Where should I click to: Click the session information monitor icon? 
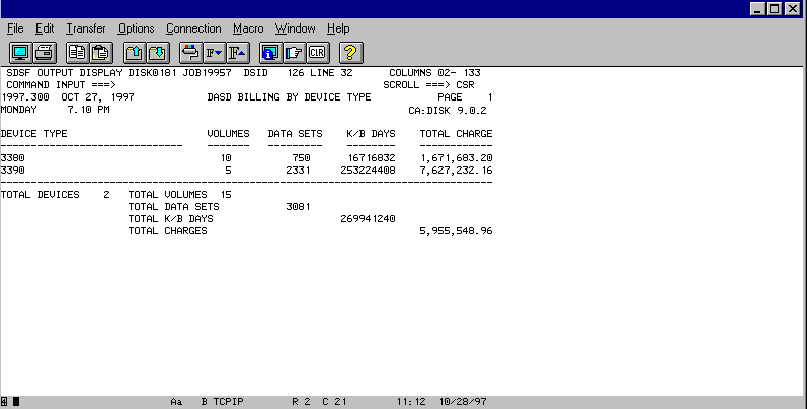click(270, 52)
